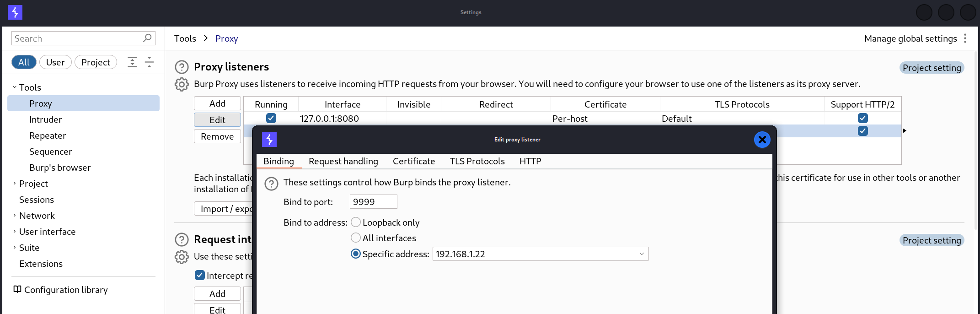Expand the Network tree node
This screenshot has width=980, height=314.
point(15,215)
